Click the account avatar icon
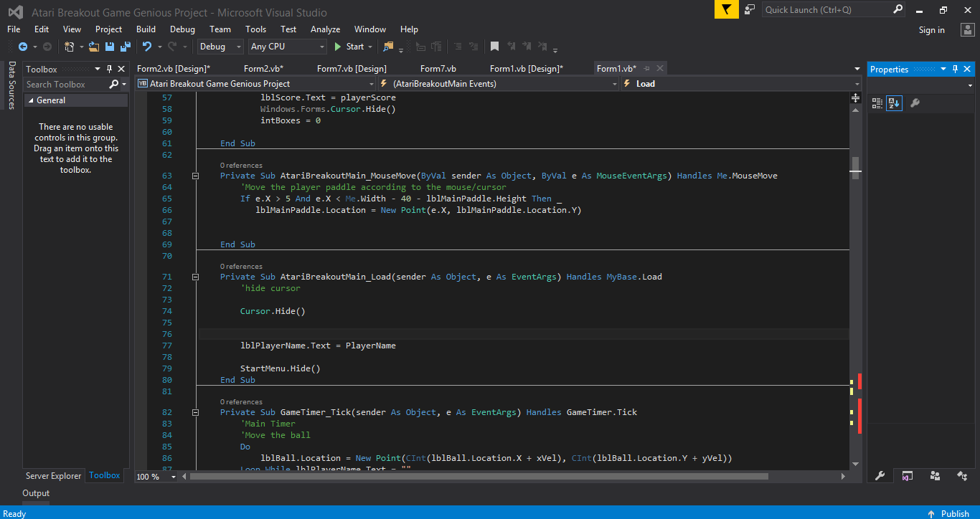 [x=967, y=29]
